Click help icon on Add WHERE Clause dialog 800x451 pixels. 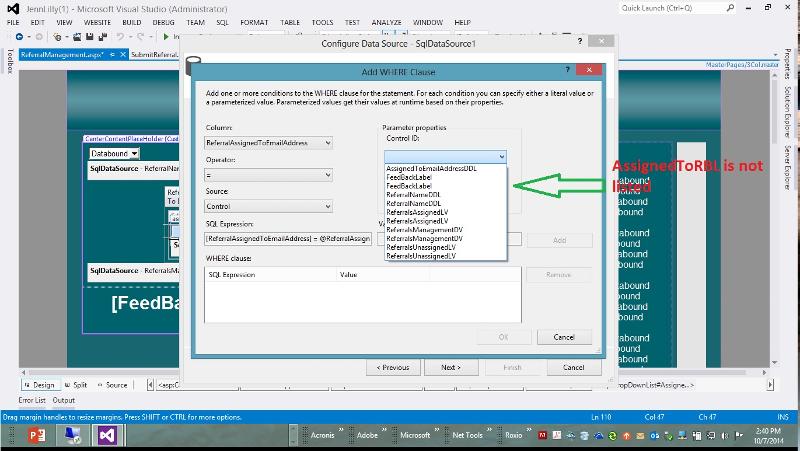[x=567, y=69]
